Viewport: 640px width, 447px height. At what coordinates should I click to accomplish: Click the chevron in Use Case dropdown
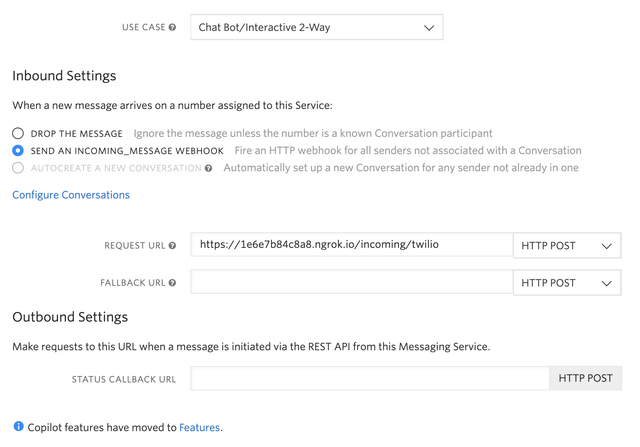pos(429,28)
